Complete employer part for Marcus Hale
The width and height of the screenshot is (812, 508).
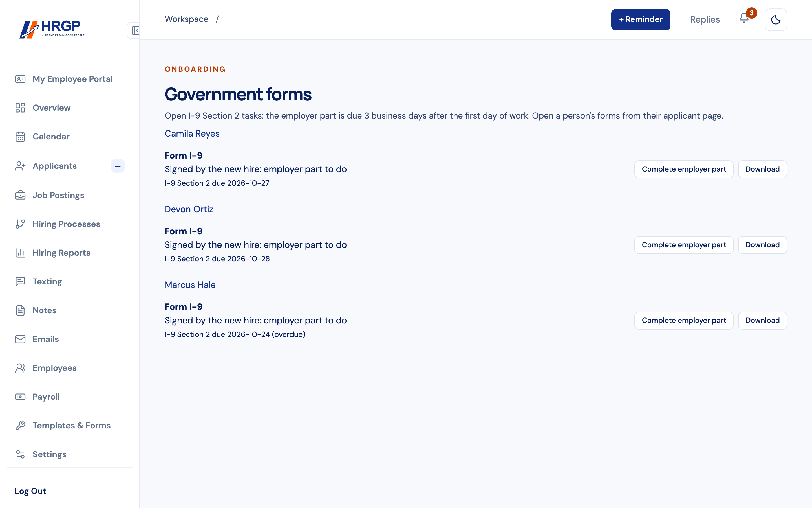[683, 321]
